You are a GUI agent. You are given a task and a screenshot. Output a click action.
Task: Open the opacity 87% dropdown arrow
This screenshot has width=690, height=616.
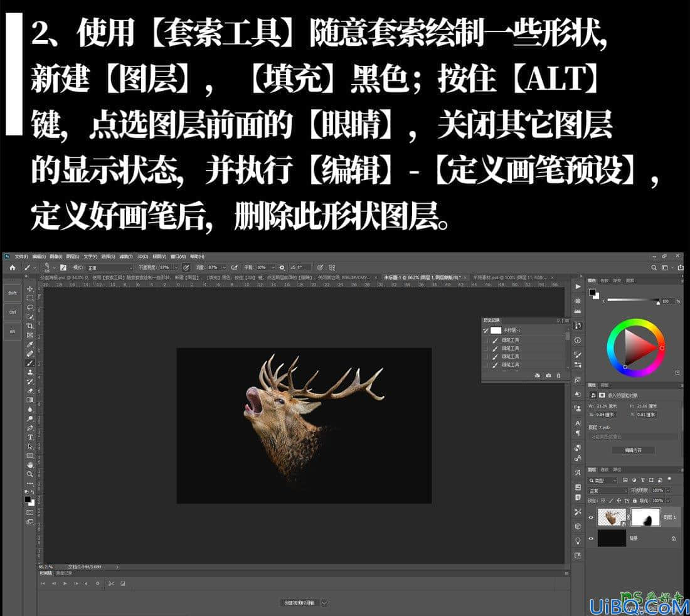coord(176,267)
